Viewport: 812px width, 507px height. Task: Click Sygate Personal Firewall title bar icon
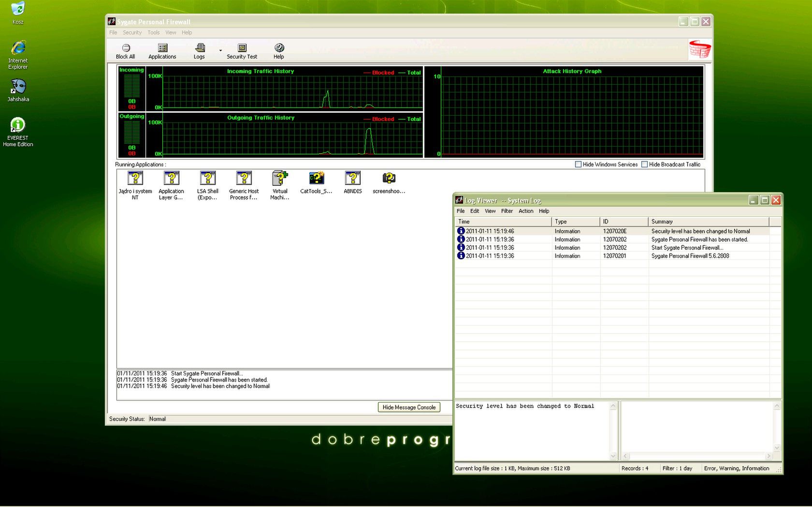click(112, 21)
